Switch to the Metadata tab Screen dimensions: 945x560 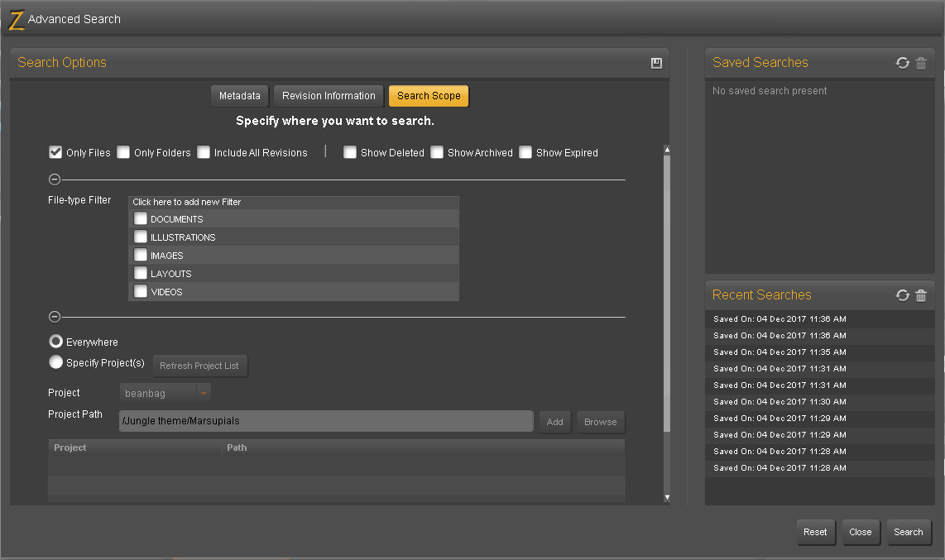(240, 96)
